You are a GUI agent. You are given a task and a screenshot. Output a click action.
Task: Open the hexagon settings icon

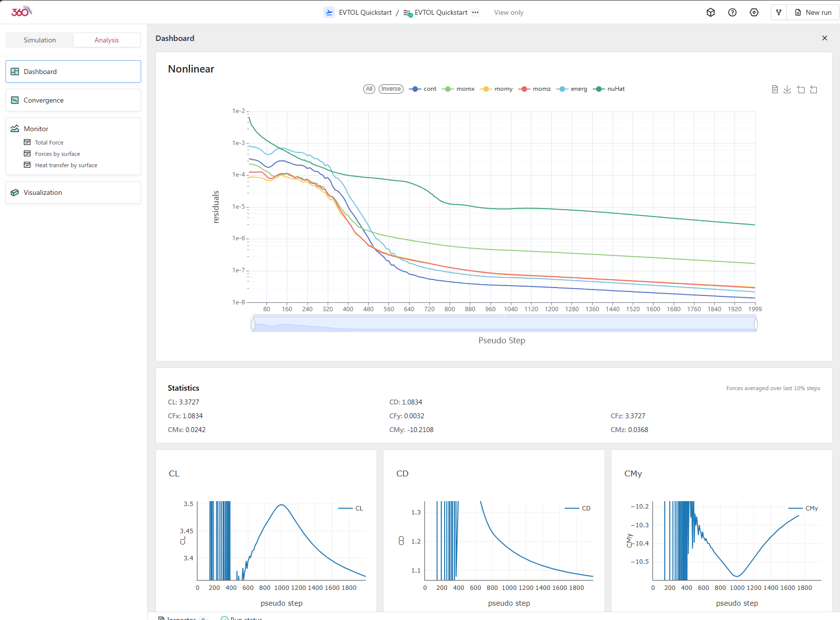pyautogui.click(x=754, y=12)
